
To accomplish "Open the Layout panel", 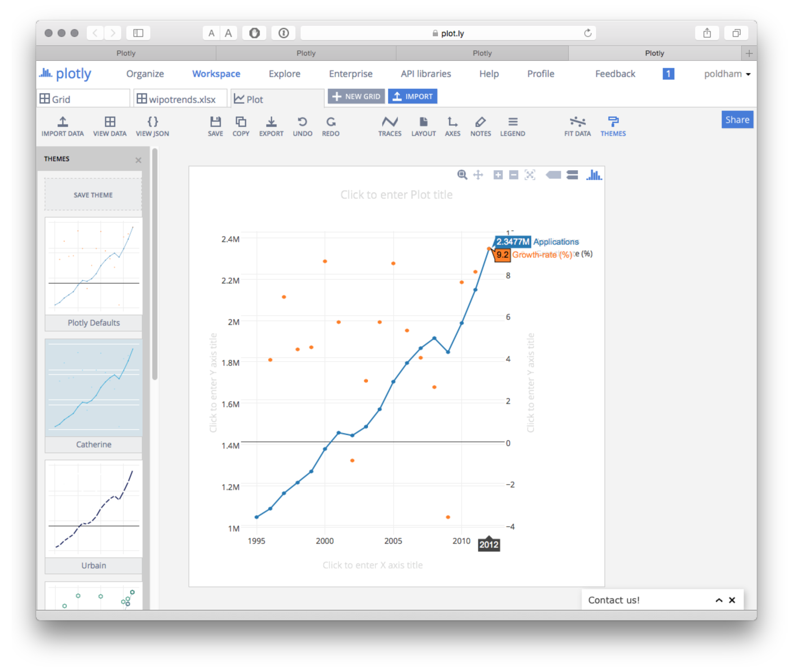I will [423, 127].
